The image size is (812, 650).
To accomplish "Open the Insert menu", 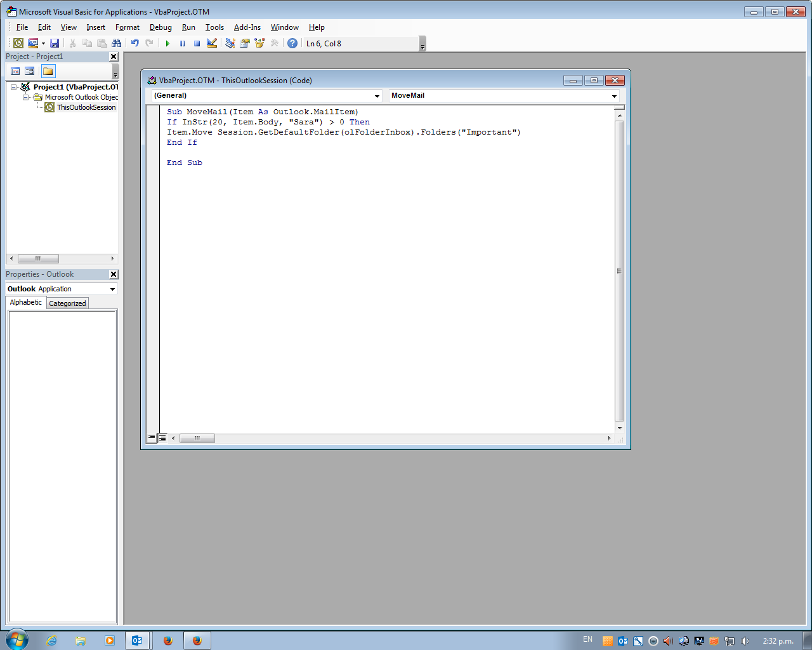I will coord(96,27).
